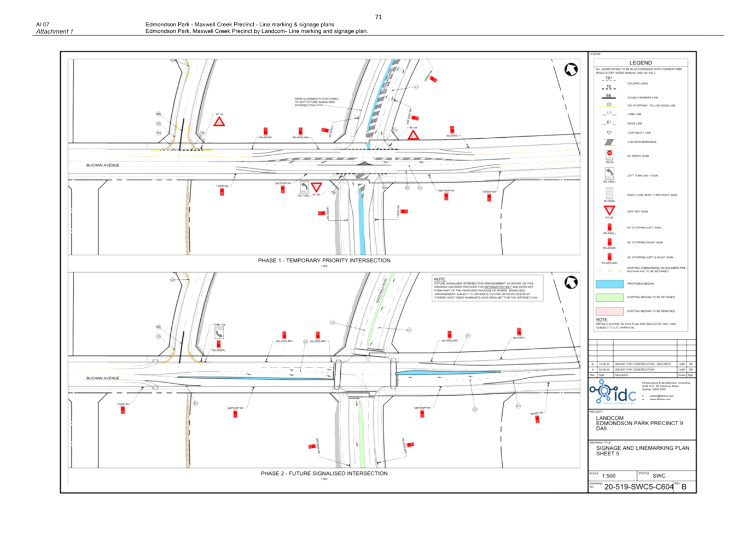Click the BB double barrier line symbol

(608, 97)
